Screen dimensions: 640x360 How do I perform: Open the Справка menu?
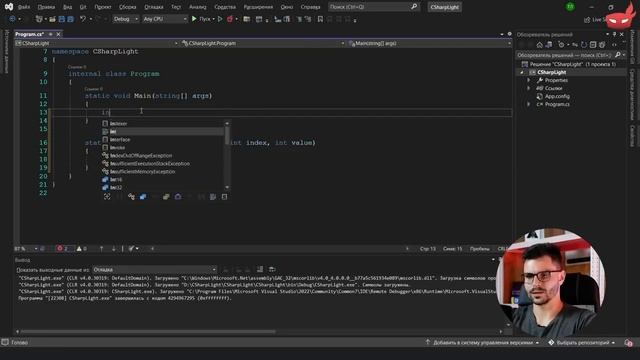click(310, 7)
